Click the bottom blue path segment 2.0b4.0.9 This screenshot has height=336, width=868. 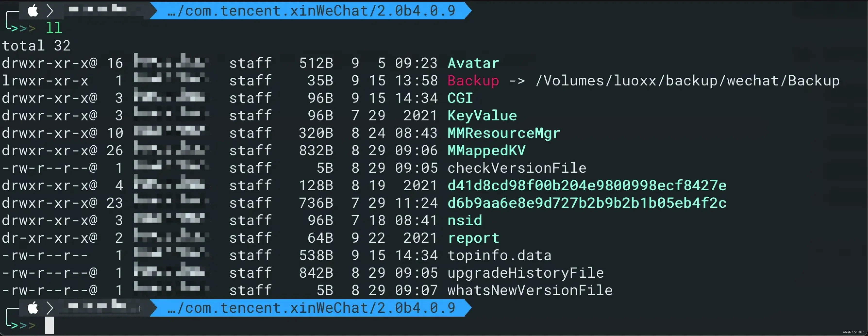click(416, 308)
